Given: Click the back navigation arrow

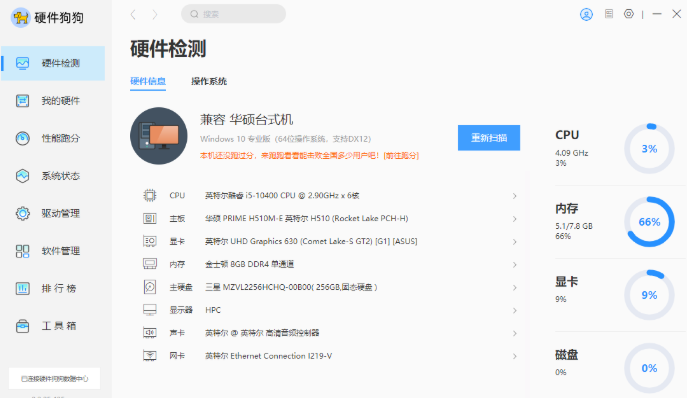Looking at the screenshot, I should 133,14.
